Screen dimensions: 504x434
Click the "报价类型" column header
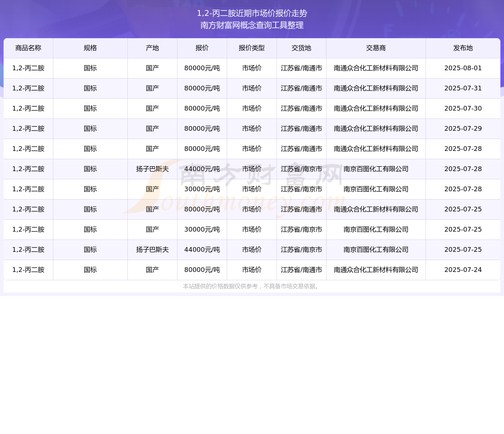(252, 48)
